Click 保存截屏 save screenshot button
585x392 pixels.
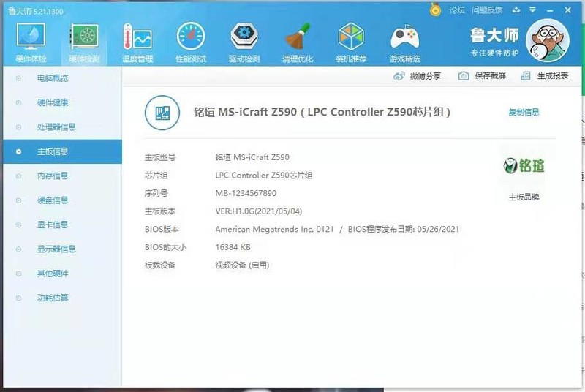[482, 76]
